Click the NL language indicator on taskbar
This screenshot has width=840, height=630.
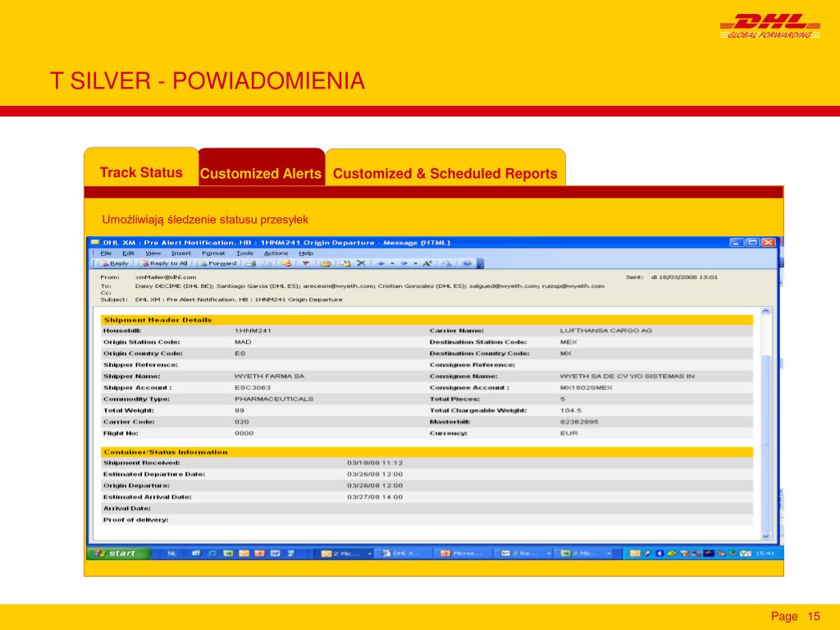coord(171,554)
